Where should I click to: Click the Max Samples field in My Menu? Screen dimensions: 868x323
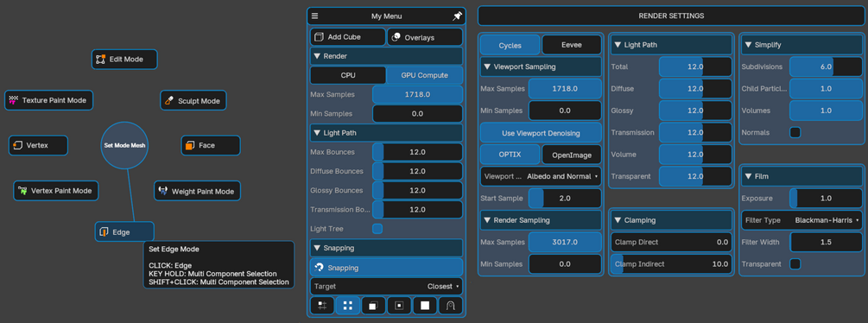click(x=417, y=95)
